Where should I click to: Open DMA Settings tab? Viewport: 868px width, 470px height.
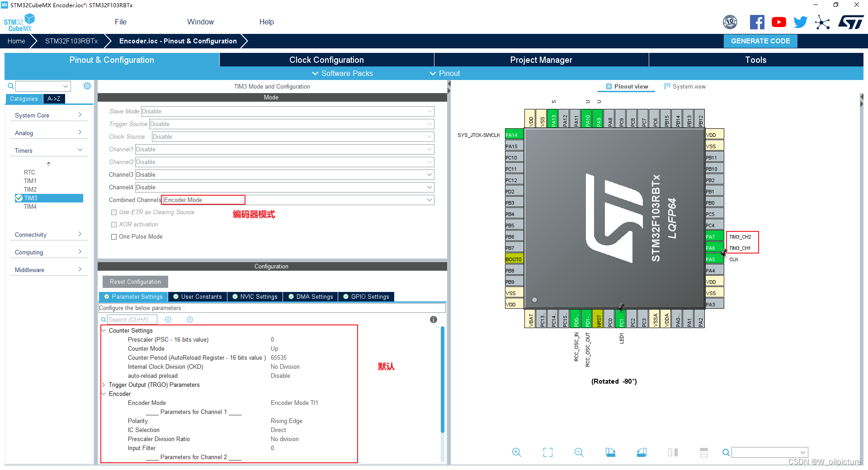click(x=311, y=296)
